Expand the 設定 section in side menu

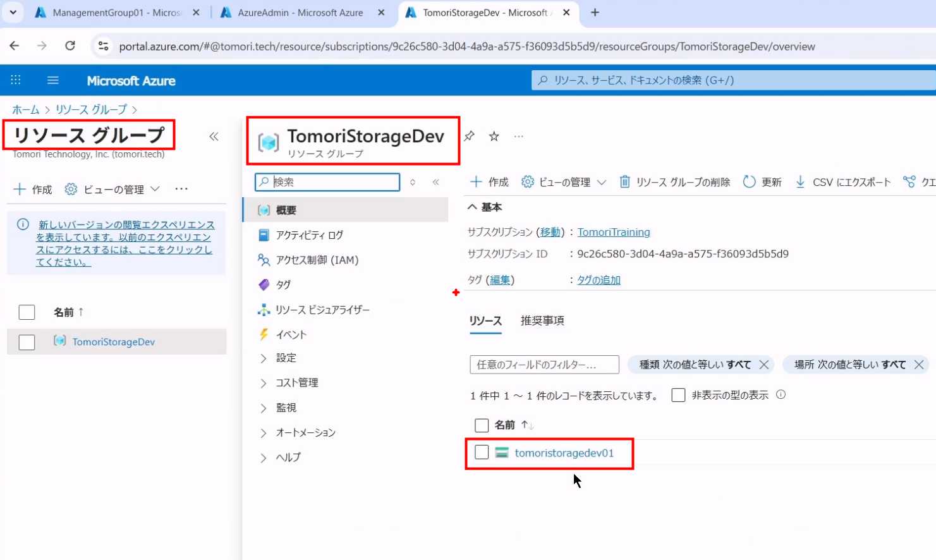(264, 358)
